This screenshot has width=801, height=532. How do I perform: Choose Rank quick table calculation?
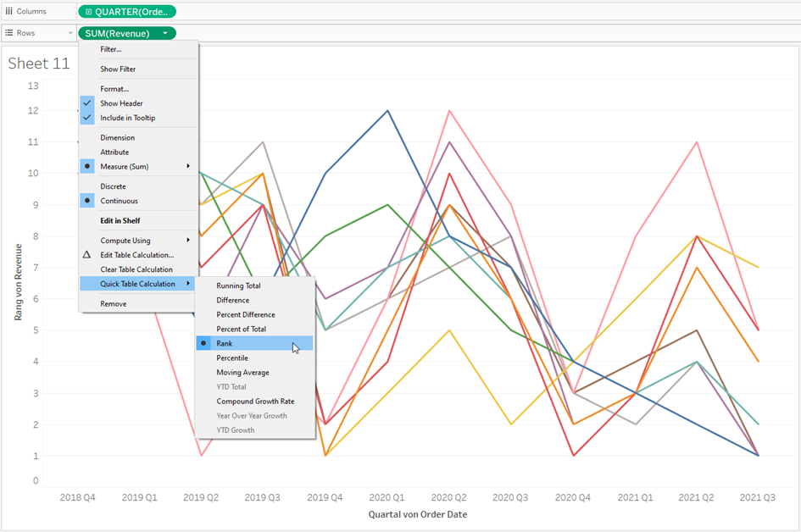pos(254,344)
